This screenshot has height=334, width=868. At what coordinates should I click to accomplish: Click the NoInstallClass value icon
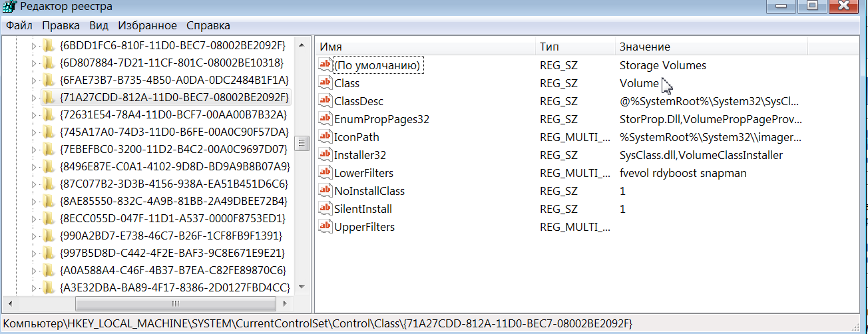(325, 191)
